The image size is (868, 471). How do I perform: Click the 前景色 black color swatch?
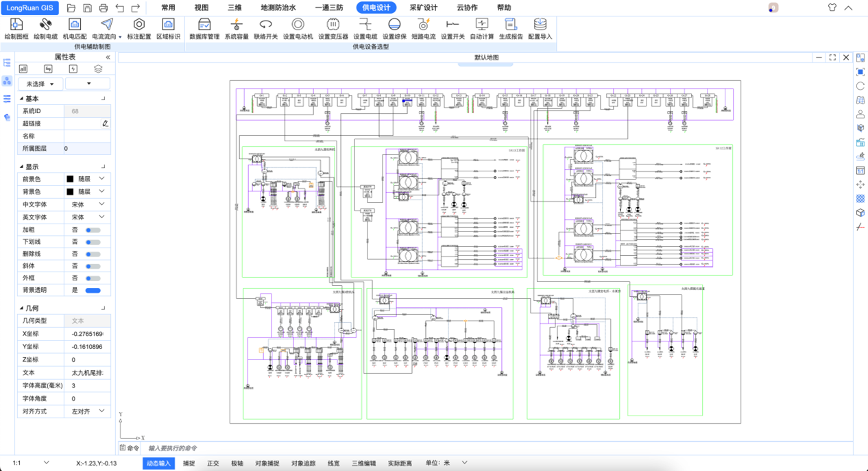70,179
